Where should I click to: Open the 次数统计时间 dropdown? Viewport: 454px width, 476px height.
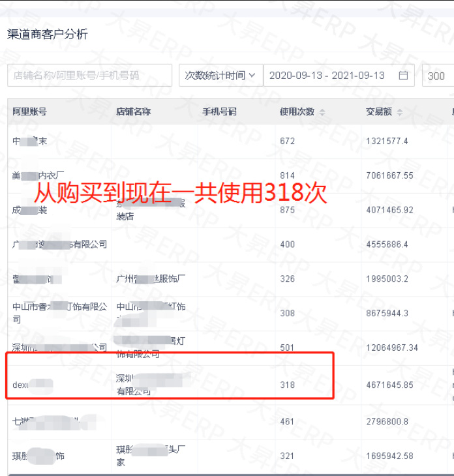tap(220, 76)
